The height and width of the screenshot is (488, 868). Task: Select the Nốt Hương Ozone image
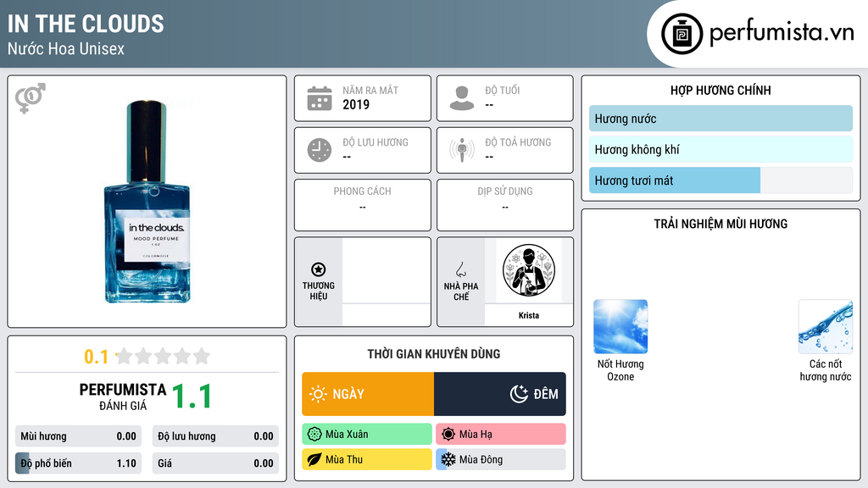point(620,326)
